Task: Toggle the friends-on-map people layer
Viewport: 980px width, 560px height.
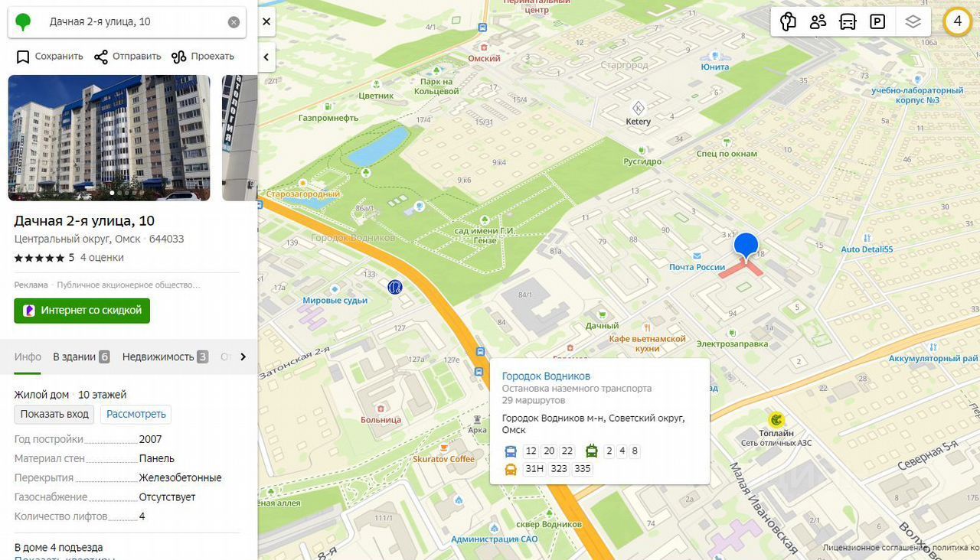Action: pyautogui.click(x=818, y=21)
